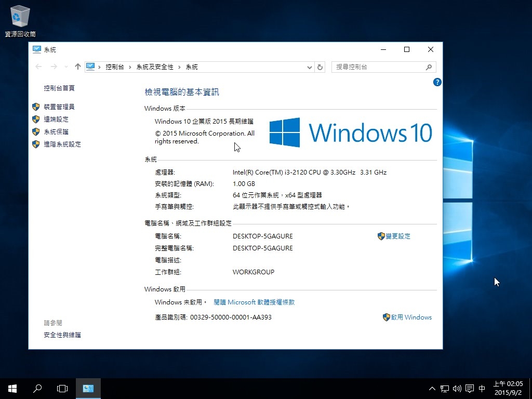
Task: Click the 系統 breadcrumb item
Action: point(192,67)
